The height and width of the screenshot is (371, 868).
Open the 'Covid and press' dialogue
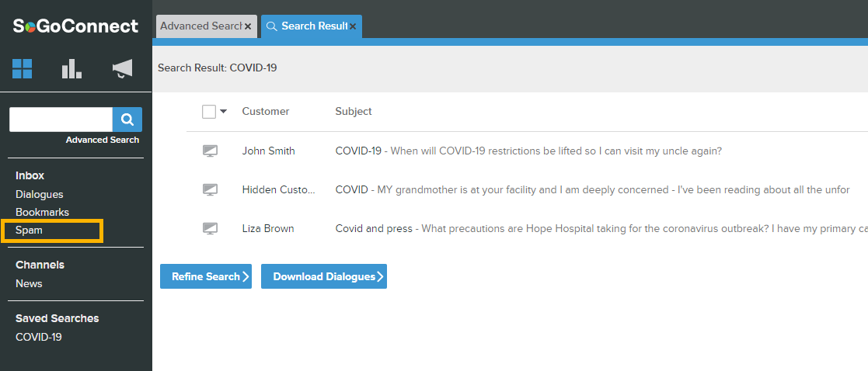pyautogui.click(x=601, y=228)
